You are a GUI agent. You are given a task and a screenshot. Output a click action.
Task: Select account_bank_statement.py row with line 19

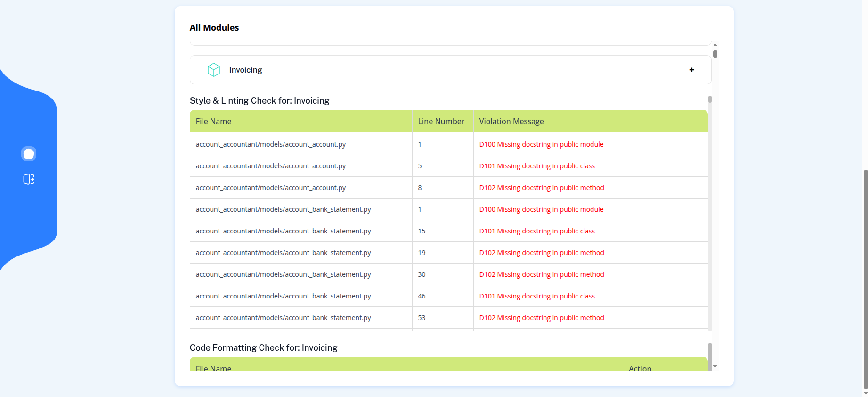coord(449,253)
